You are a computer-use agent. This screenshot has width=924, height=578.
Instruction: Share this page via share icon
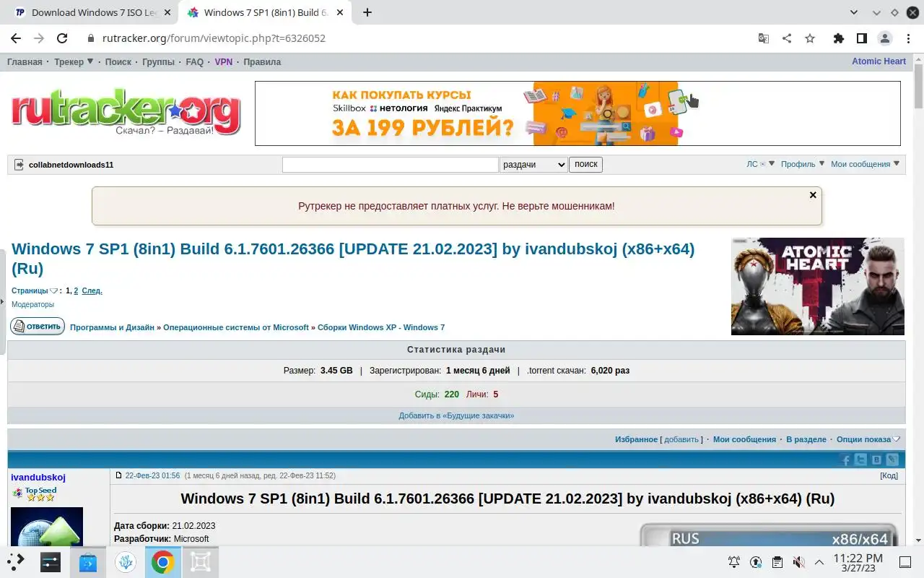[787, 38]
